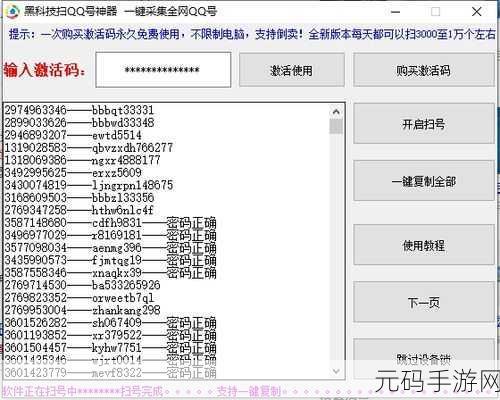Select row 2946893207——ewtd5514
Image resolution: width=500 pixels, height=400 pixels.
73,135
